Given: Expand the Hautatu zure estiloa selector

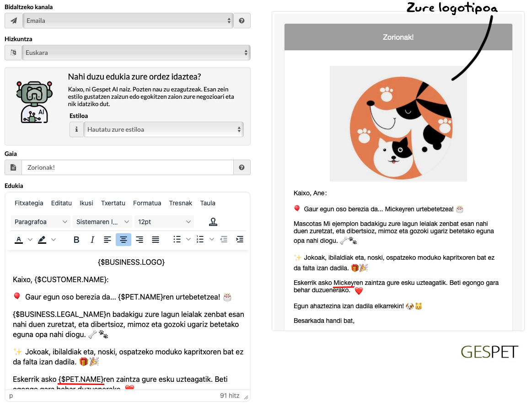Looking at the screenshot, I should pyautogui.click(x=163, y=129).
